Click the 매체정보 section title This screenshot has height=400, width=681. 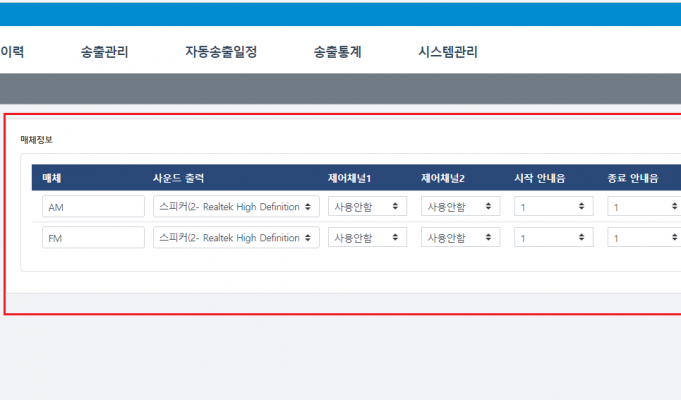click(x=36, y=140)
